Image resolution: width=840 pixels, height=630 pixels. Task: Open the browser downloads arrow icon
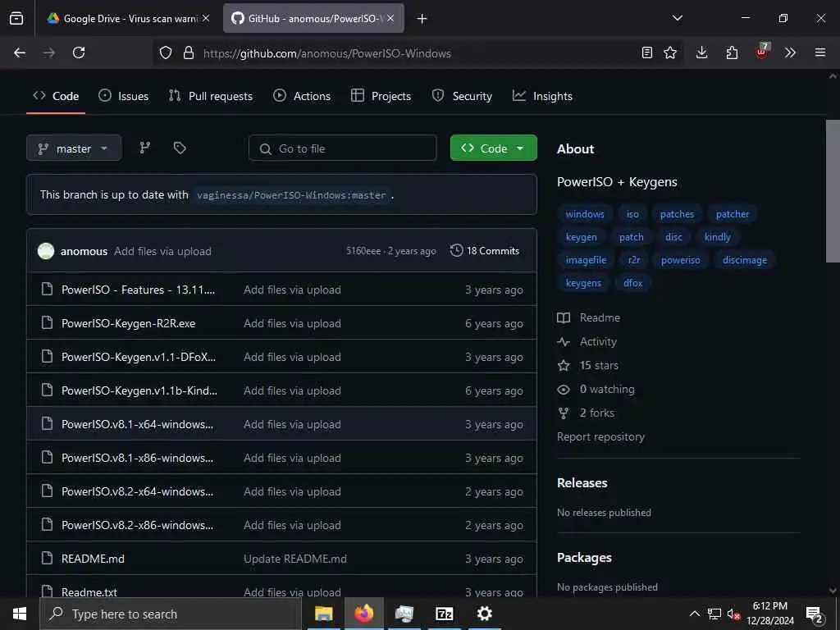click(702, 52)
